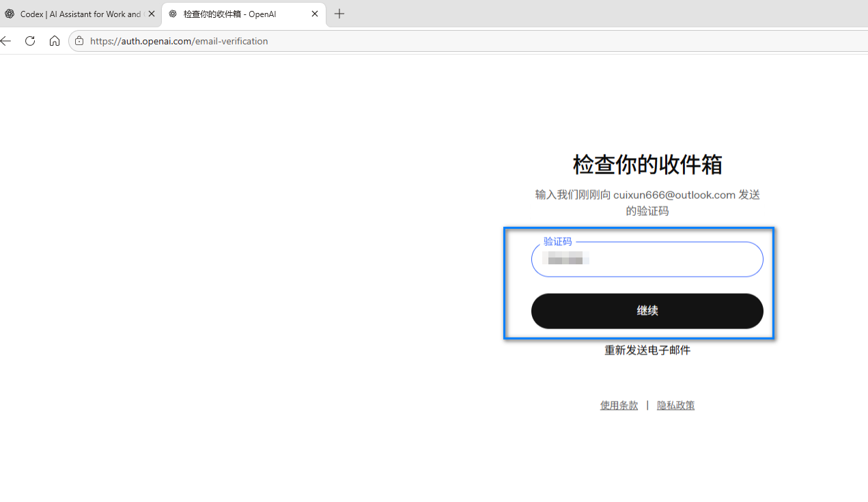Go back with the browser back arrow
This screenshot has height=502, width=868.
[5, 41]
